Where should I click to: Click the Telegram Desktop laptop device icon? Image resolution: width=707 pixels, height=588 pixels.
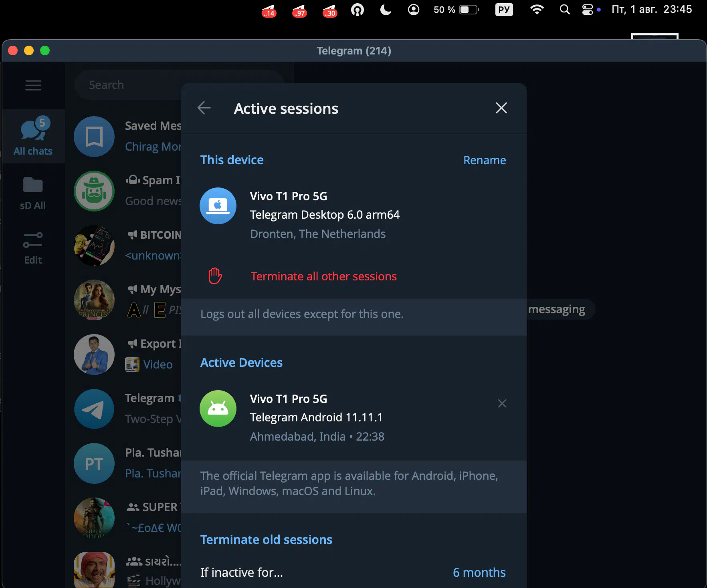coord(218,206)
